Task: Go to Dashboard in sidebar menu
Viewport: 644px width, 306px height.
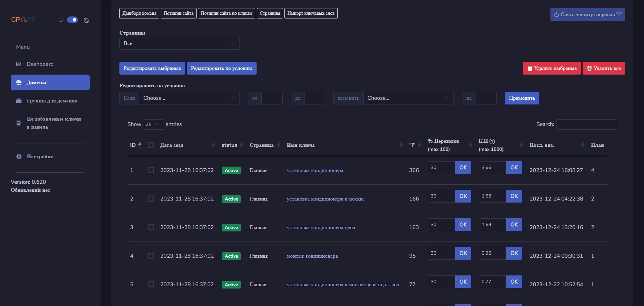Action: (x=50, y=64)
